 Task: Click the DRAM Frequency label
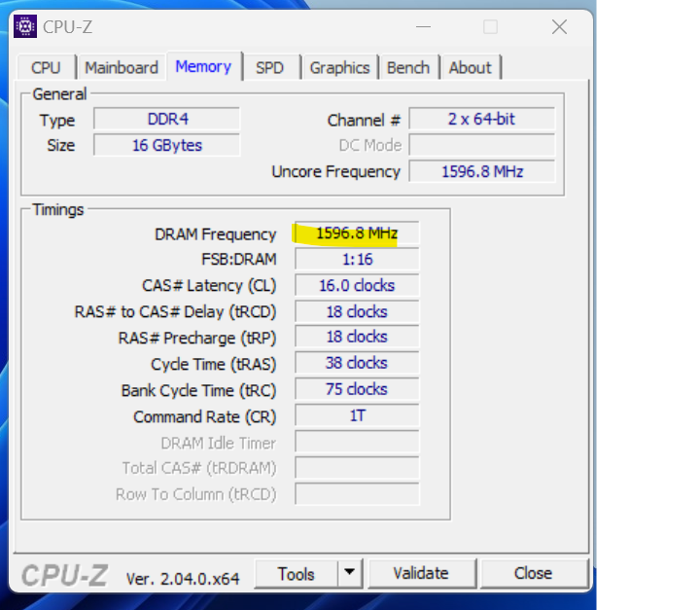[215, 234]
